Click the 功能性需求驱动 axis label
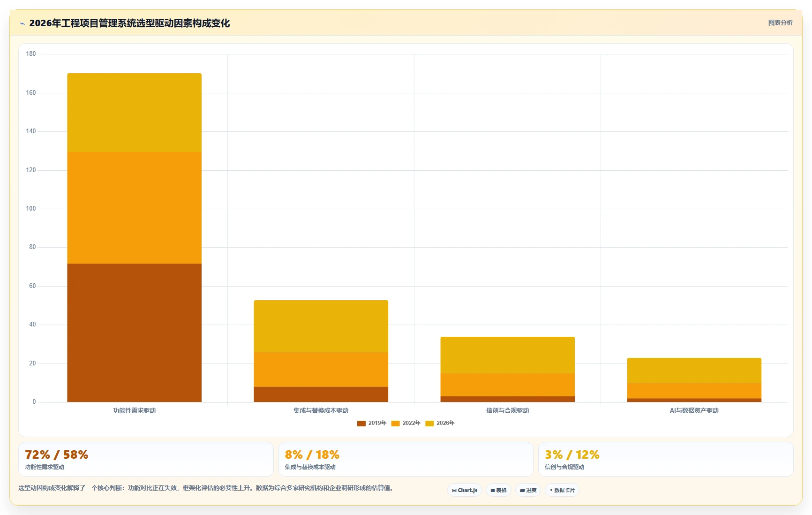Screen dimensions: 812x515 click(135, 410)
